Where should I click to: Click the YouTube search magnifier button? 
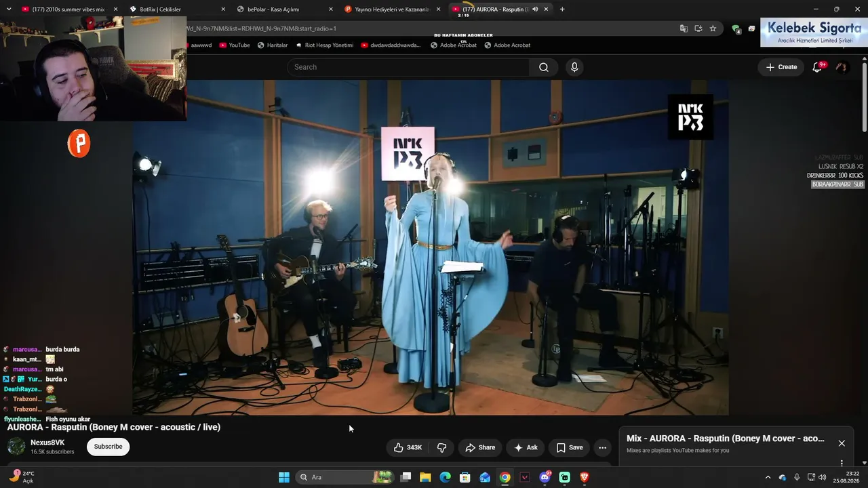(x=544, y=67)
